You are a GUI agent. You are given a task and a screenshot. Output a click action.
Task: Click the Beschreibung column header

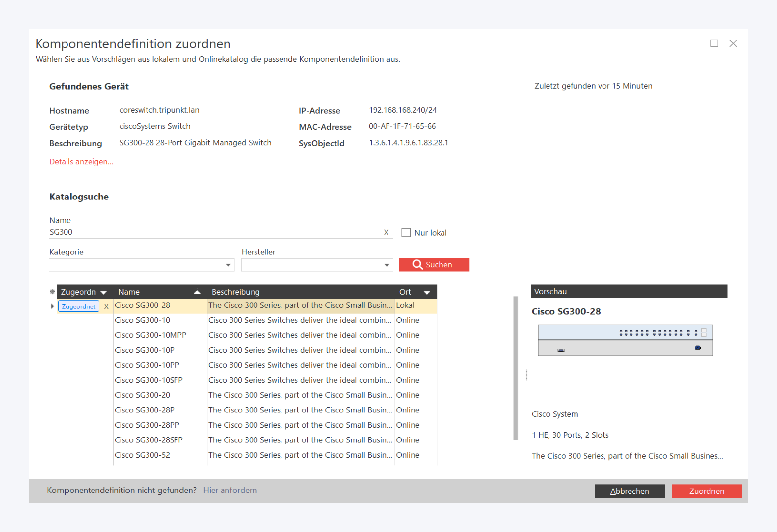click(235, 292)
